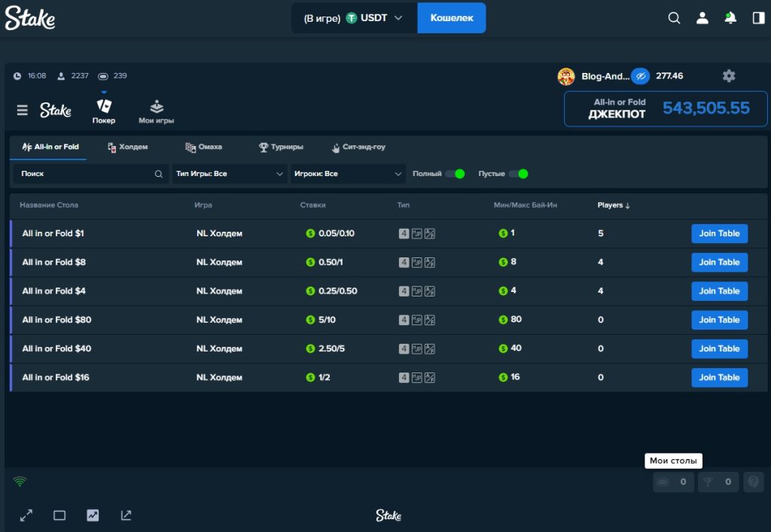Viewport: 771px width, 532px height.
Task: Click the search magnifier icon in top bar
Action: (674, 18)
